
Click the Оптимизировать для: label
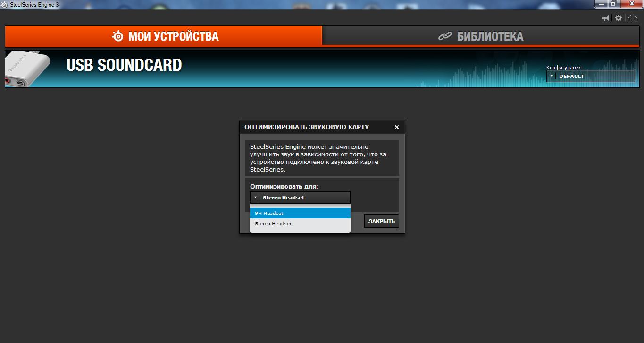tap(284, 187)
